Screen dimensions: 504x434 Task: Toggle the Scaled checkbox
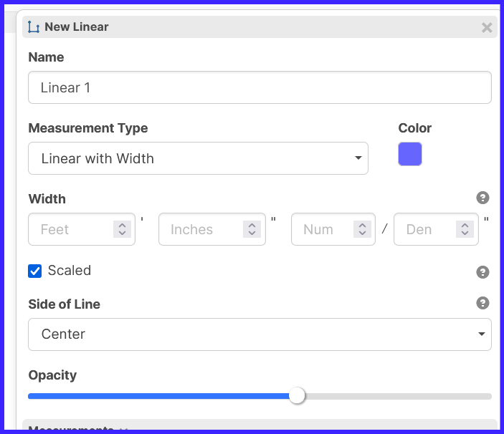(35, 271)
